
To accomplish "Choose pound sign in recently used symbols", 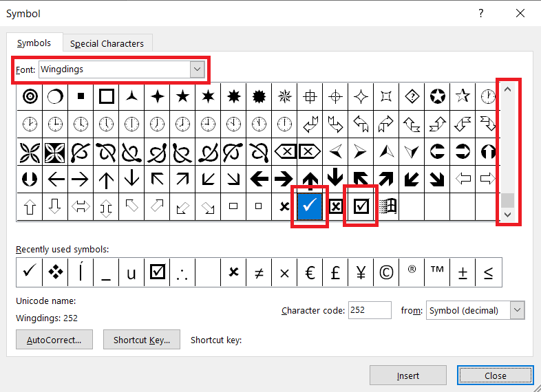I will [335, 272].
